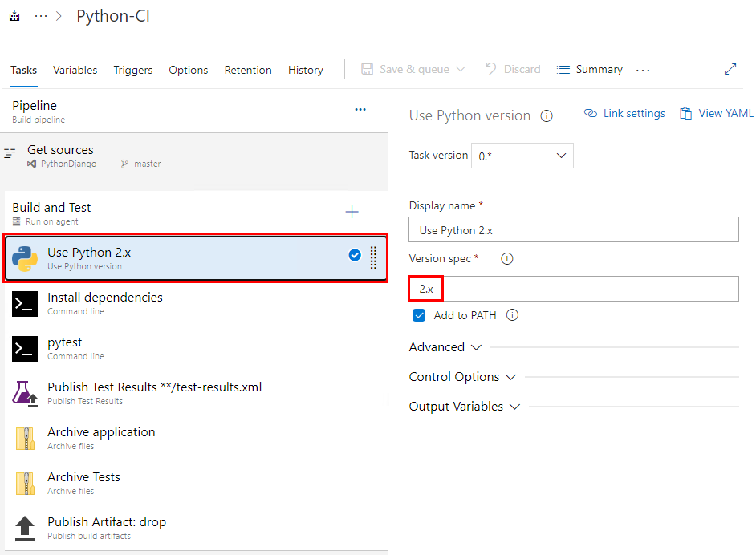Click the Archive Tests zip icon

tap(25, 483)
